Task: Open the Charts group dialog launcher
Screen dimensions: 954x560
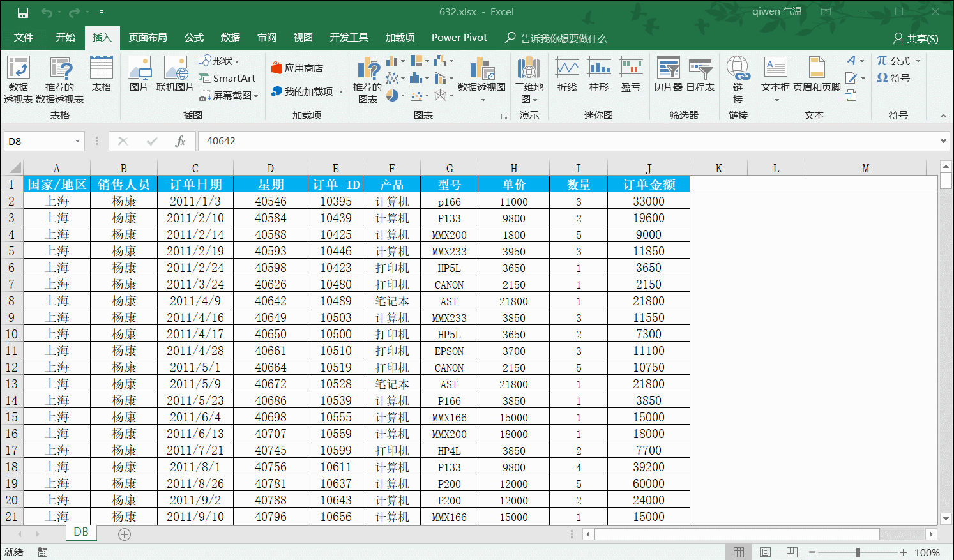Action: pos(504,116)
